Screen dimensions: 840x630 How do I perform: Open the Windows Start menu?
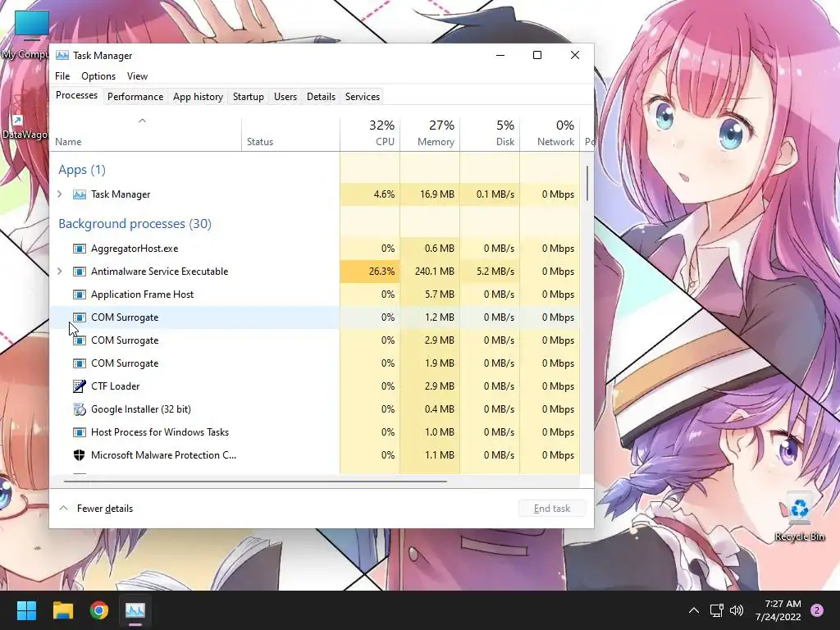tap(26, 610)
